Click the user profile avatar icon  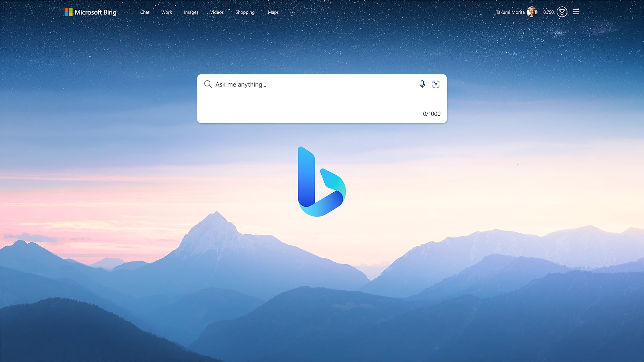click(x=531, y=12)
